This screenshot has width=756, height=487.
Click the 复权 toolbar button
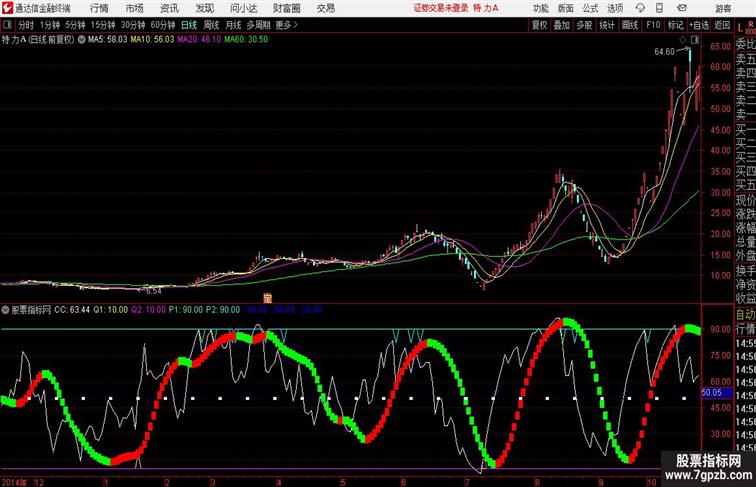tap(539, 25)
